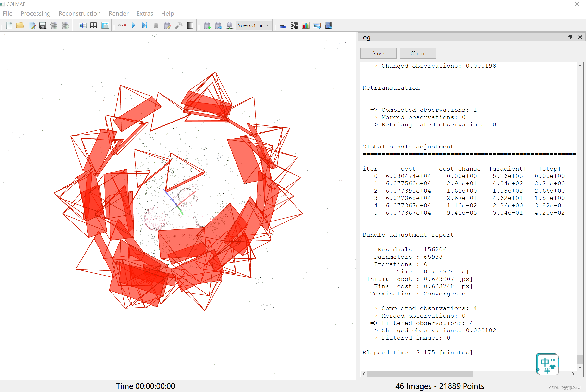Screen dimensions: 586x392
Task: Open the match matrix QR-like icon
Action: (294, 25)
